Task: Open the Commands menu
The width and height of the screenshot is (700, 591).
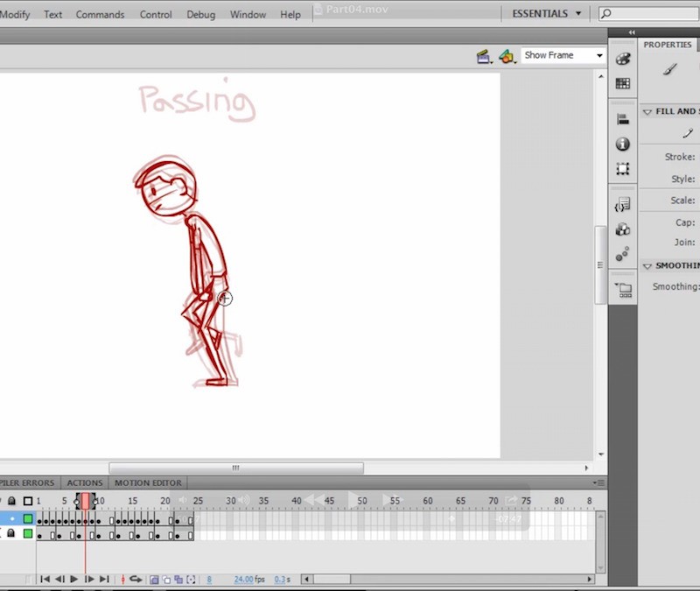Action: pyautogui.click(x=101, y=15)
